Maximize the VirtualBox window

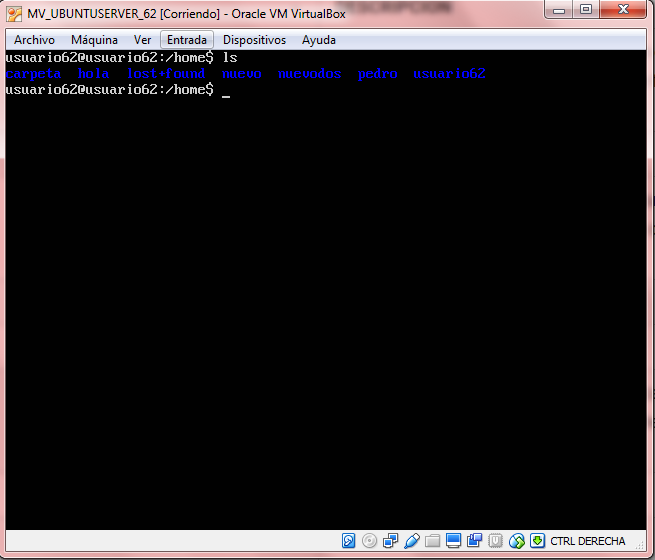point(586,9)
